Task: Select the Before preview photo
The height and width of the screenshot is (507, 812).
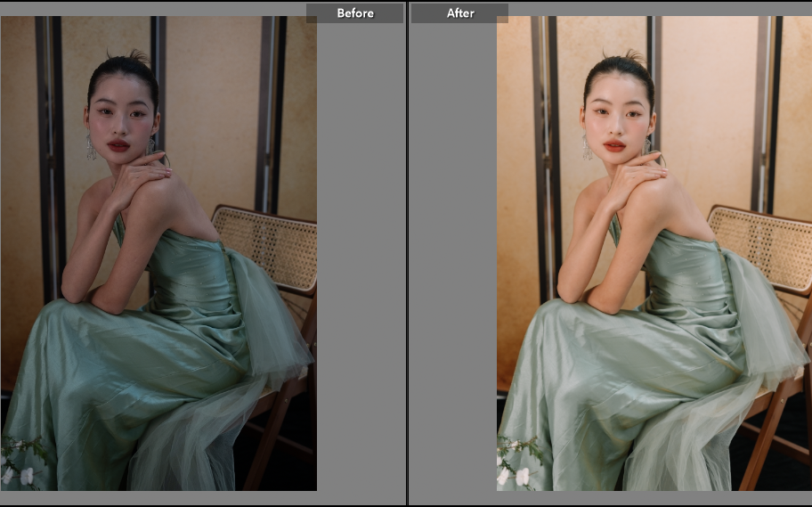Action: (158, 253)
